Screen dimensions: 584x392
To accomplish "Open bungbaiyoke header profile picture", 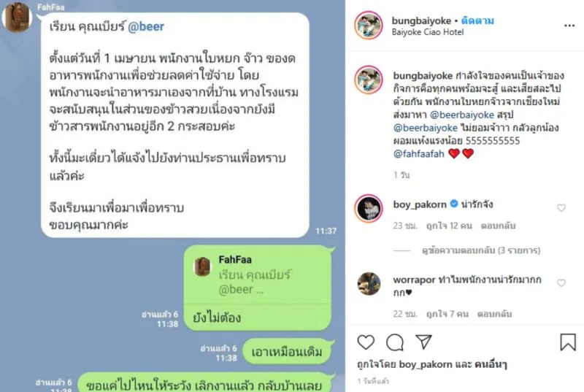I will (x=369, y=26).
